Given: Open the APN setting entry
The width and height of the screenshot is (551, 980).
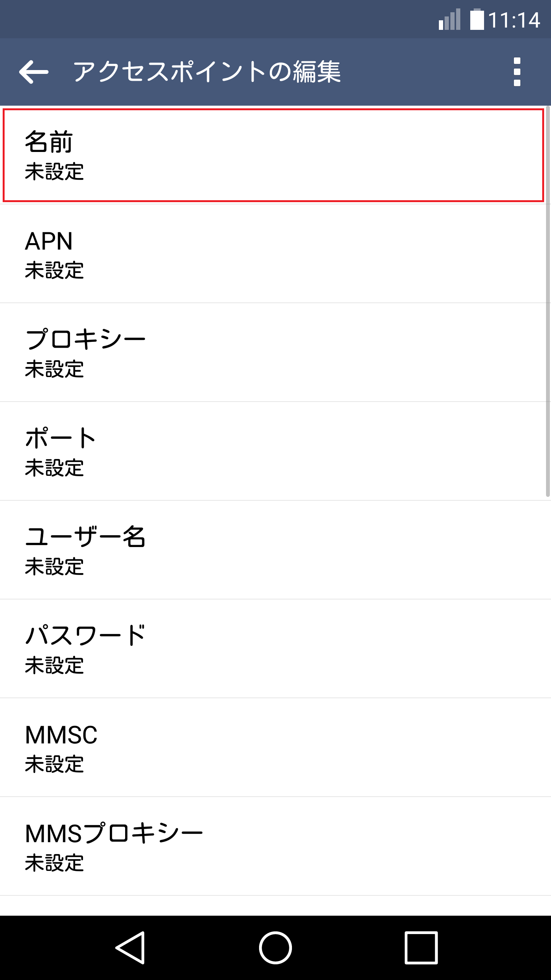Looking at the screenshot, I should coord(273,253).
